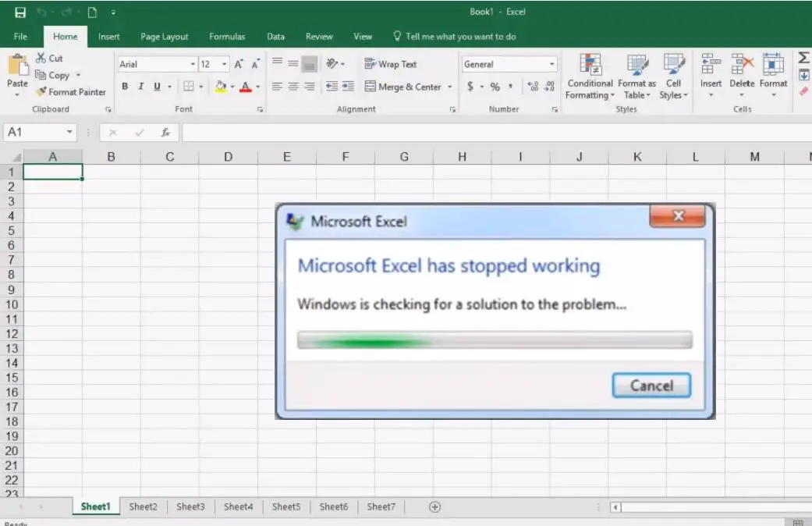Click Top Align icon
Image resolution: width=812 pixels, height=526 pixels.
click(277, 62)
